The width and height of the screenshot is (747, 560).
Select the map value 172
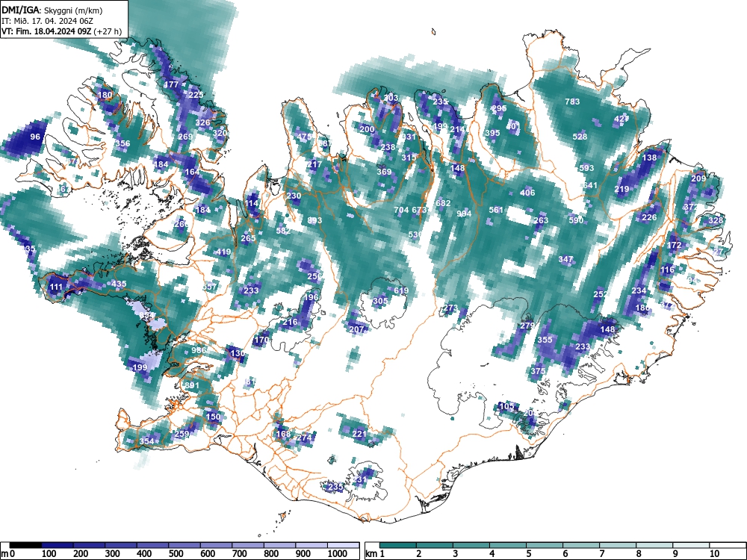click(x=674, y=245)
